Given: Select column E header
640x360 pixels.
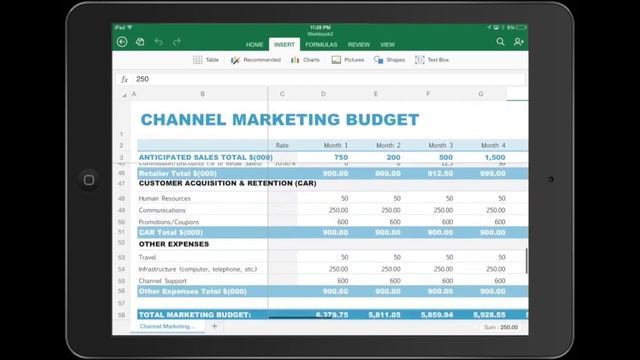Looking at the screenshot, I should 376,94.
